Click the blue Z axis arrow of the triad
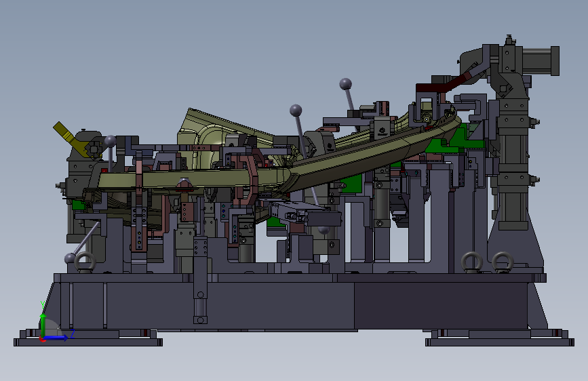588x381 pixels. coord(56,338)
